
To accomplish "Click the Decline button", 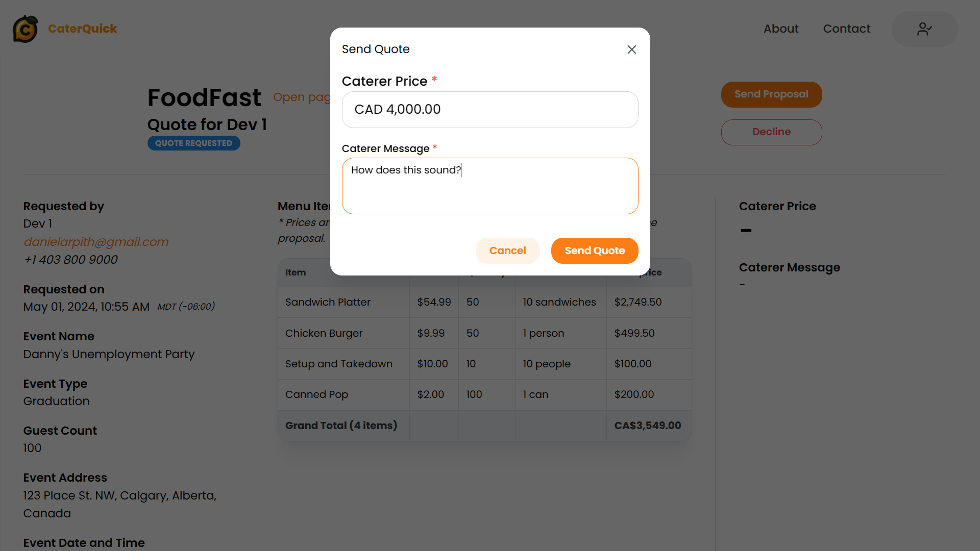I will point(771,132).
